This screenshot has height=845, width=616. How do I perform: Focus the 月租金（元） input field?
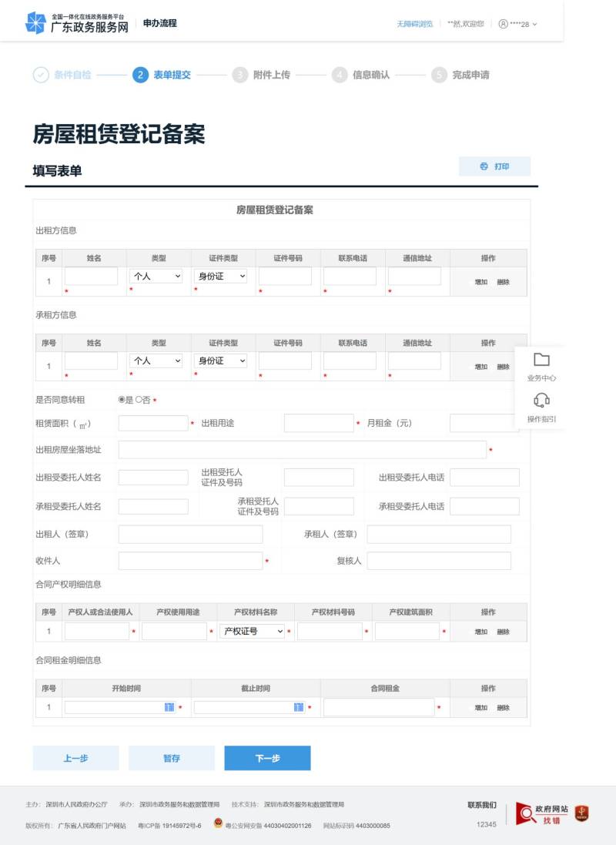pyautogui.click(x=484, y=423)
